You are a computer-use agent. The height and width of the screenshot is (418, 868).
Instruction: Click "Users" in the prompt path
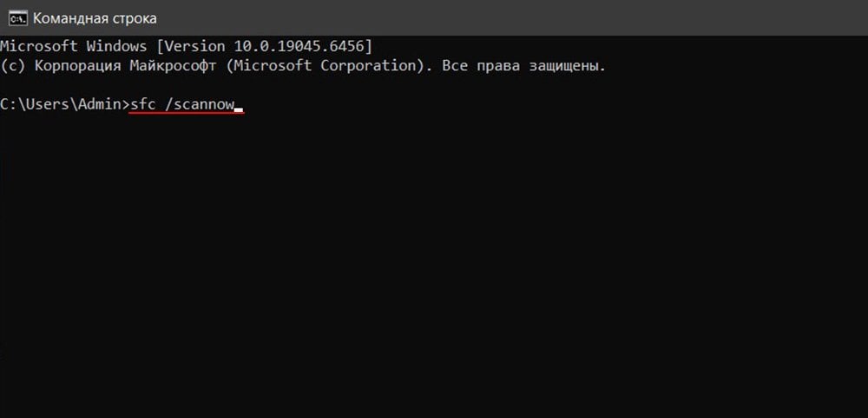(45, 105)
